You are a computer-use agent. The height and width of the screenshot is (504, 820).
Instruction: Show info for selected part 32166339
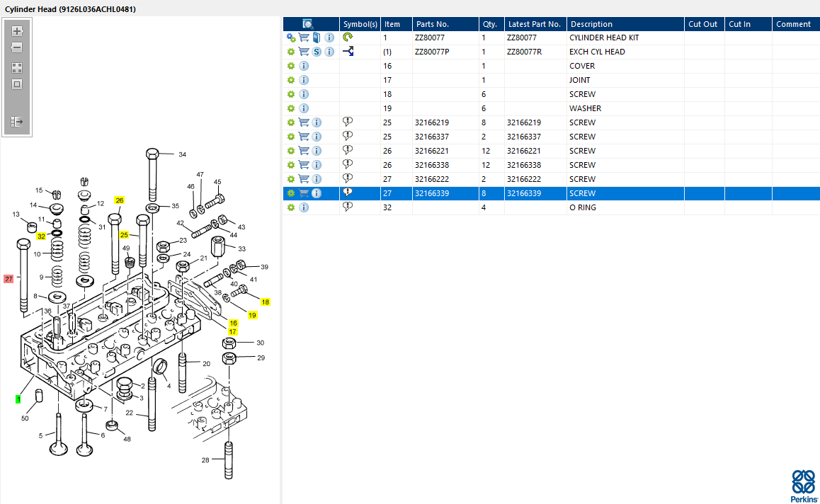pos(317,193)
